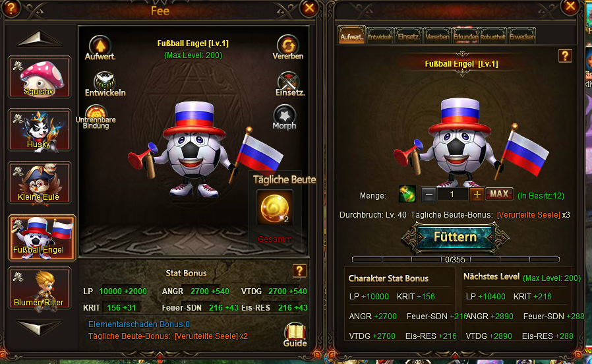The height and width of the screenshot is (364, 592).
Task: Open help for Stat Bonus panel
Action: pyautogui.click(x=299, y=270)
